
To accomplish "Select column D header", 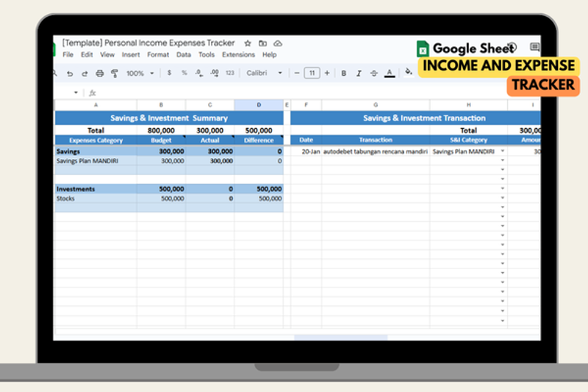I will (259, 105).
